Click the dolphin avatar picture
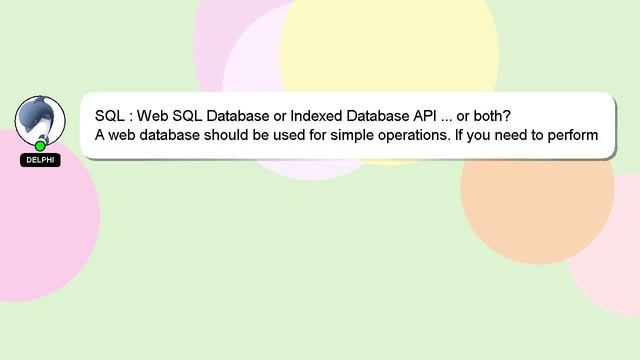The image size is (640, 360). pos(40,120)
